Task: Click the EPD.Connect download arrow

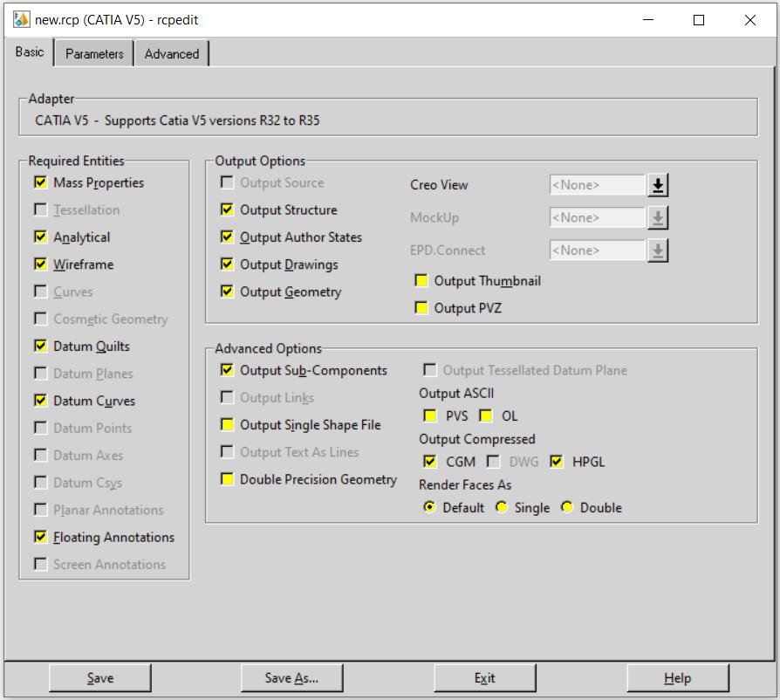Action: tap(658, 250)
